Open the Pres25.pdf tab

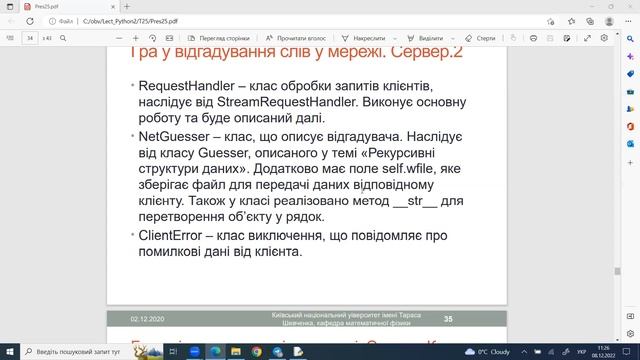[69, 7]
